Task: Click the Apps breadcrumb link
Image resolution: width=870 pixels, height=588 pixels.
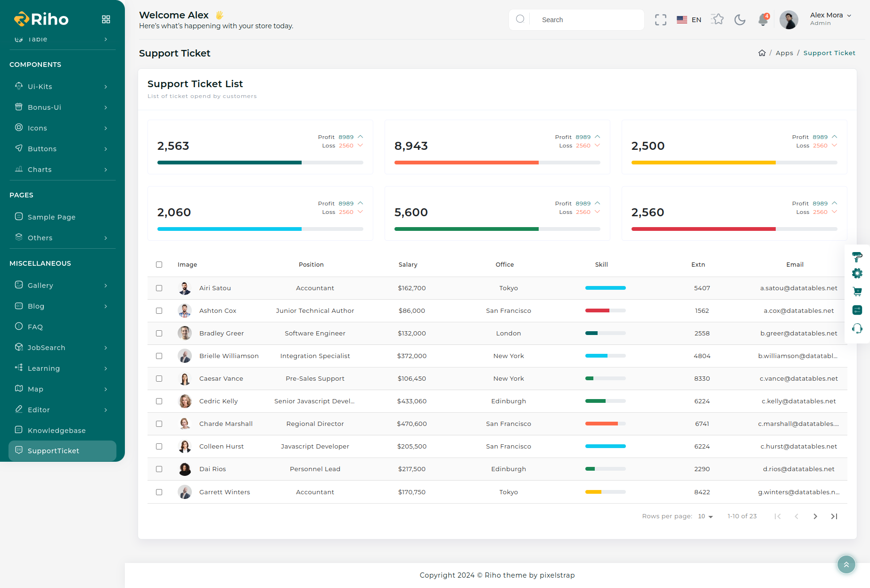Action: coord(784,53)
